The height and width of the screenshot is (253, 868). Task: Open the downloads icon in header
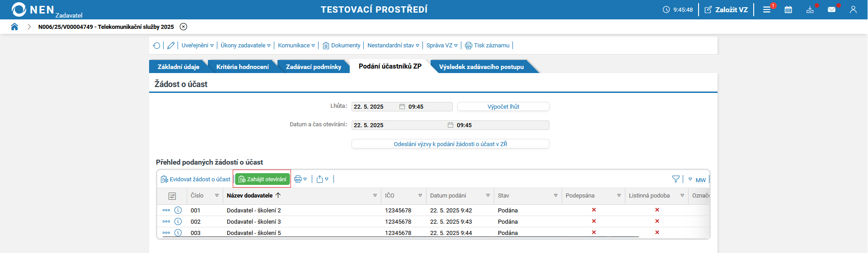tap(810, 9)
